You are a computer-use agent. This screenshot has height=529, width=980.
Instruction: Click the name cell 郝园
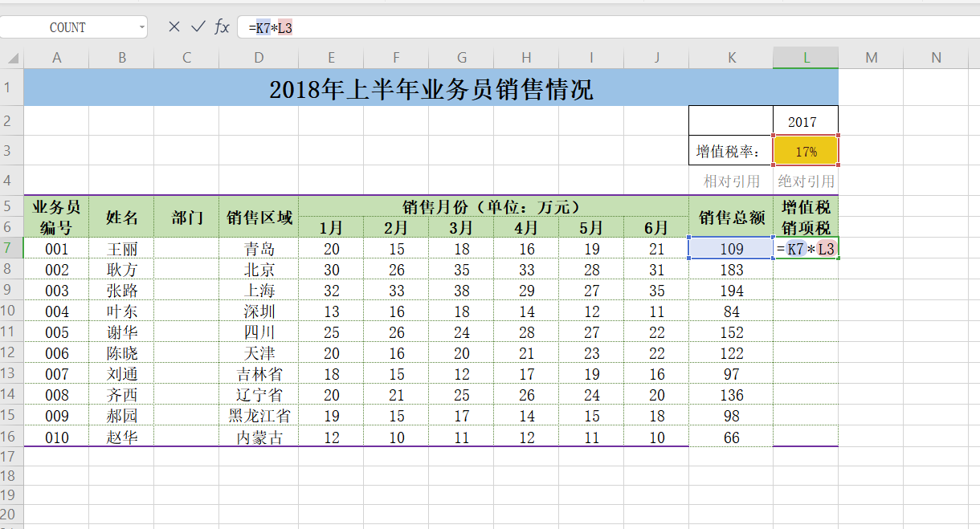tap(121, 416)
